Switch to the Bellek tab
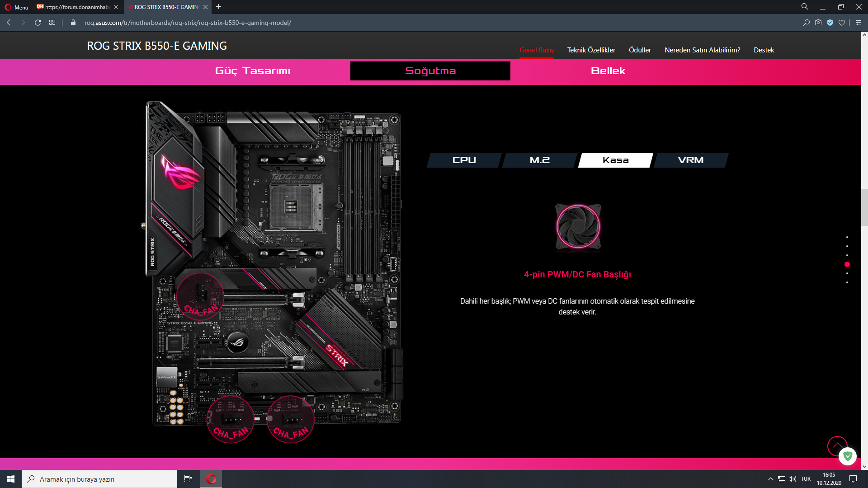Viewport: 868px width, 488px height. (608, 71)
